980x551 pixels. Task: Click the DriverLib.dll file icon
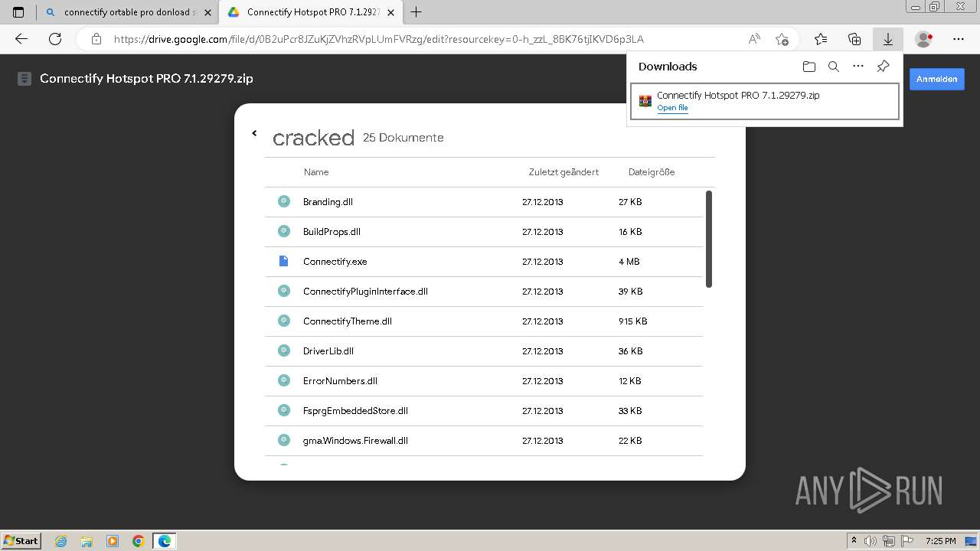[283, 350]
